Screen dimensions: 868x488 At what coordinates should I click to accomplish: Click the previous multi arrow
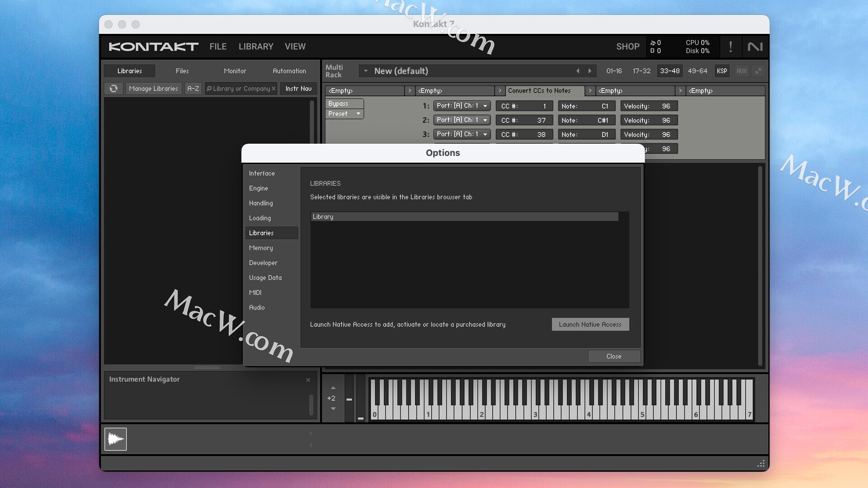(578, 71)
